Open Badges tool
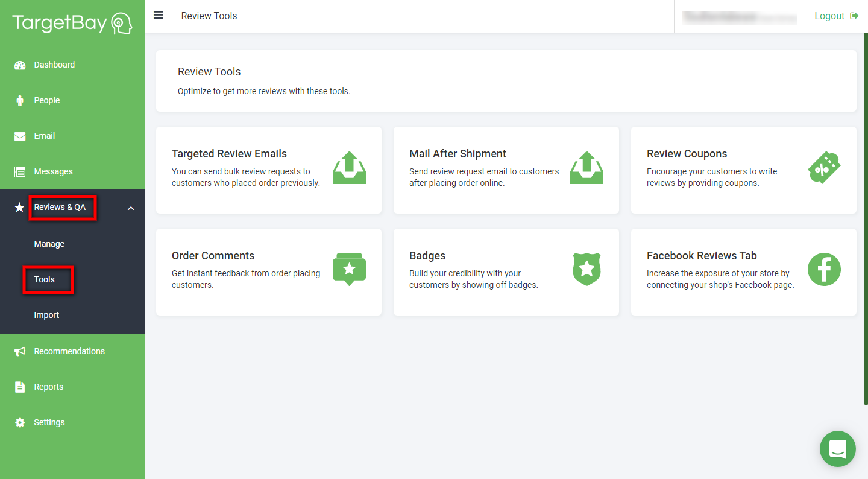868x479 pixels. tap(506, 272)
